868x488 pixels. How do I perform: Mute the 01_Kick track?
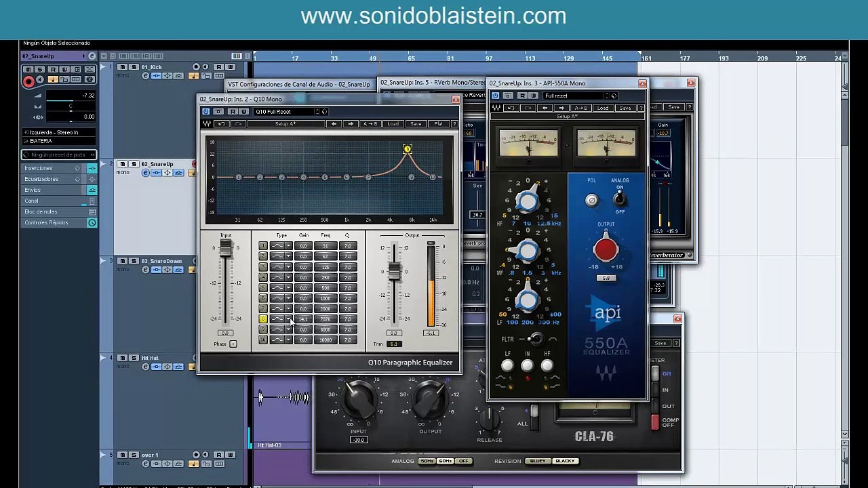point(123,67)
